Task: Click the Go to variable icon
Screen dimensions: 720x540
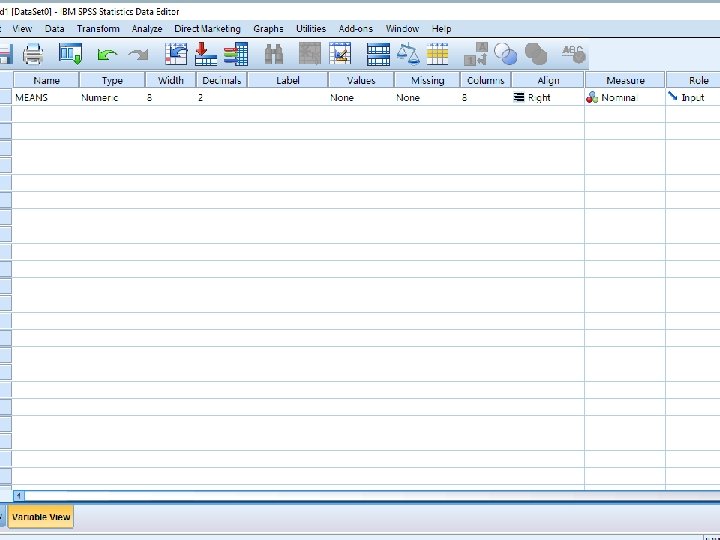Action: (x=206, y=54)
